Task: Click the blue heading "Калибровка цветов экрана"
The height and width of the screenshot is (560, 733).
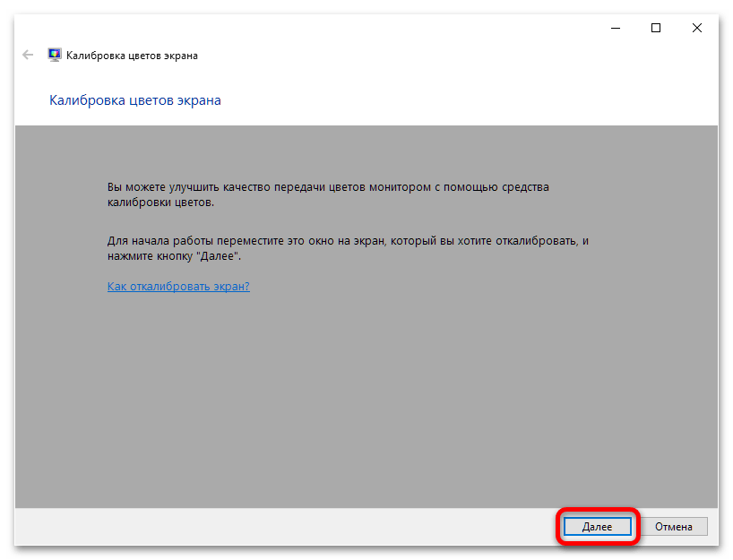Action: pyautogui.click(x=135, y=100)
